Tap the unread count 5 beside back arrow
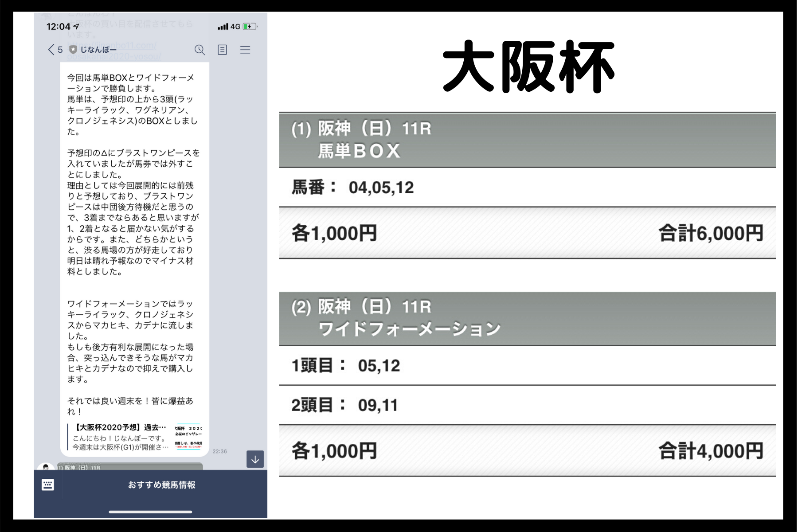Viewport: 798px width, 532px height. click(x=60, y=50)
